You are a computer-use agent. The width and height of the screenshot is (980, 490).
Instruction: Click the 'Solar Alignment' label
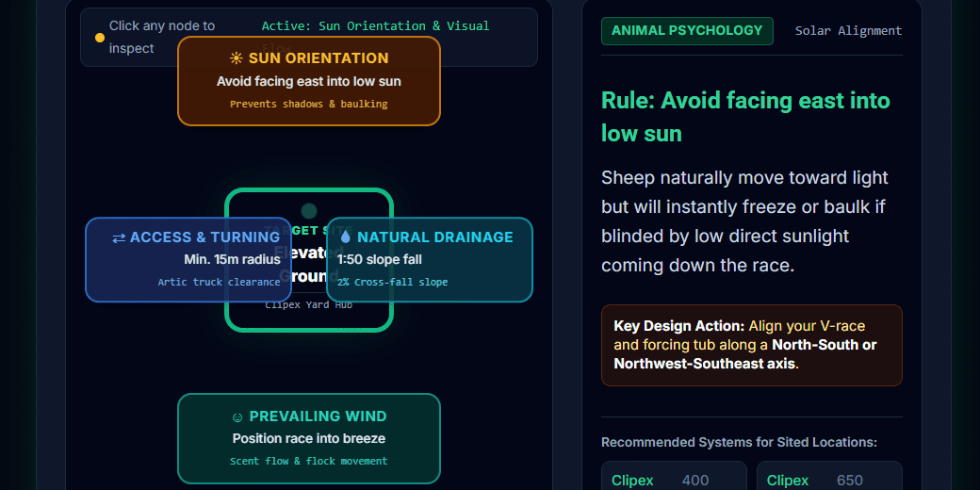click(x=848, y=30)
